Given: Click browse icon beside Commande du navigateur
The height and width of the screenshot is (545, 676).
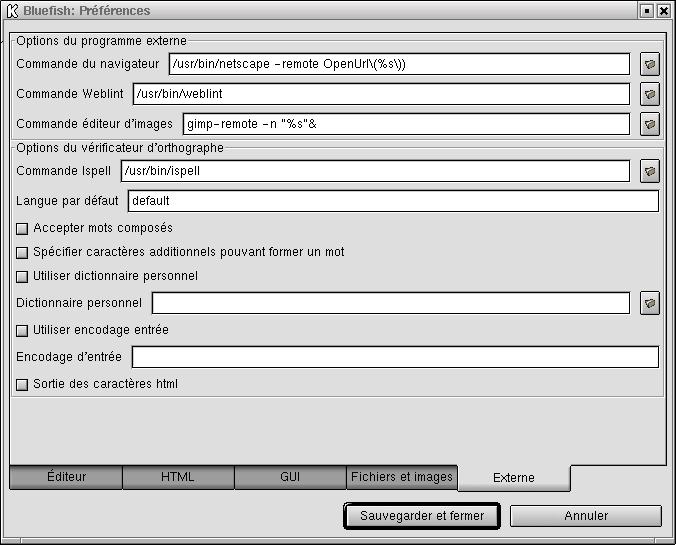Looking at the screenshot, I should [650, 65].
